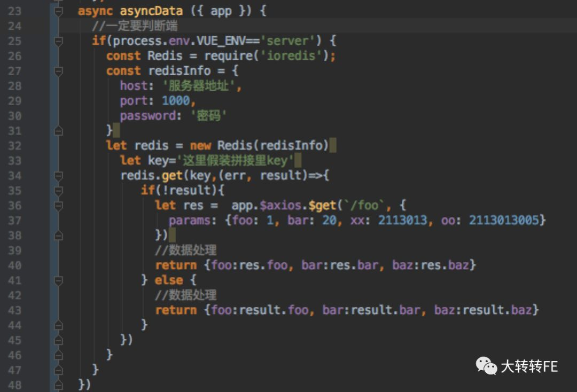
Task: Click 'redisInfo' in the const declaration
Action: tap(180, 70)
